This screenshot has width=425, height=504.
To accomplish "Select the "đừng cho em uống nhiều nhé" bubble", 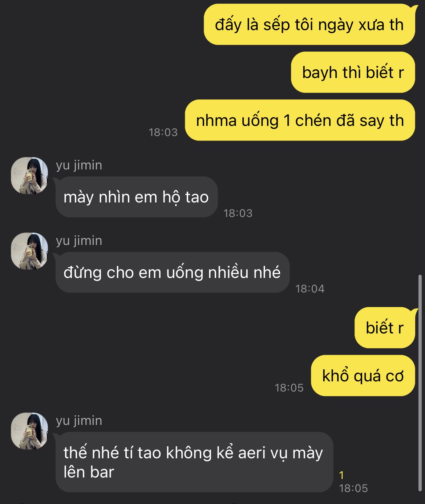I will coord(172,273).
